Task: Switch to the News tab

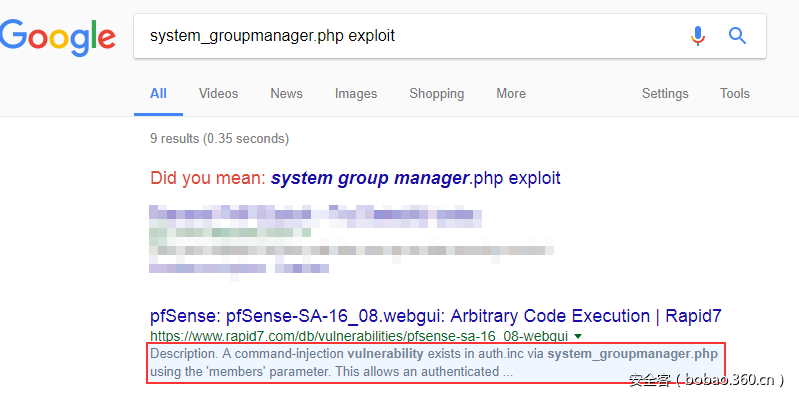Action: (286, 94)
